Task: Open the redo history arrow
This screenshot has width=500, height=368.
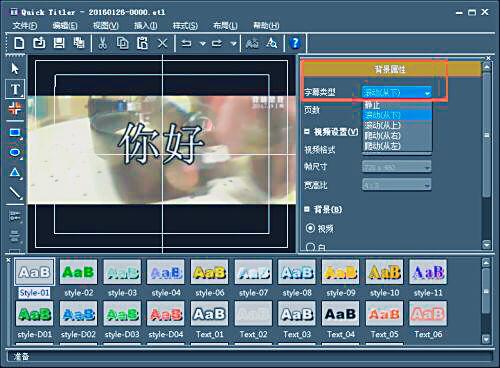Action: (233, 44)
